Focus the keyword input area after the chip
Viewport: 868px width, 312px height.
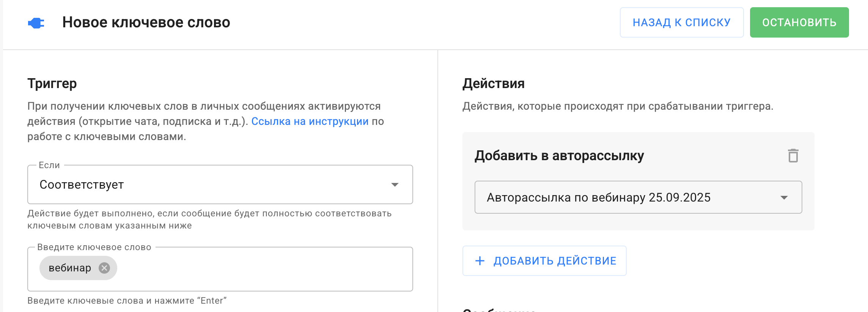tap(262, 269)
